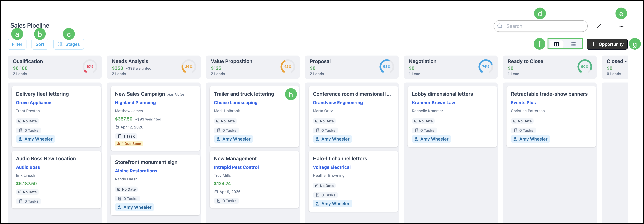
Task: Open the Stages settings
Action: [x=68, y=44]
